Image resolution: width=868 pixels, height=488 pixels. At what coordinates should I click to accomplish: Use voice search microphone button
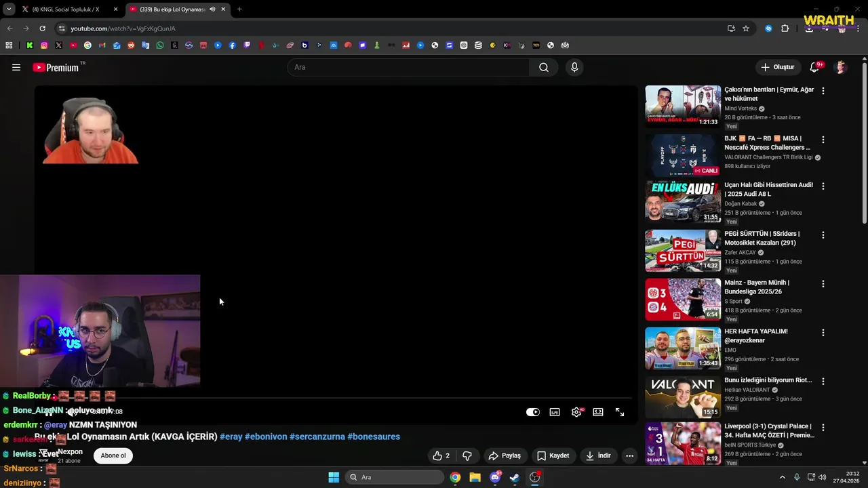(x=574, y=67)
